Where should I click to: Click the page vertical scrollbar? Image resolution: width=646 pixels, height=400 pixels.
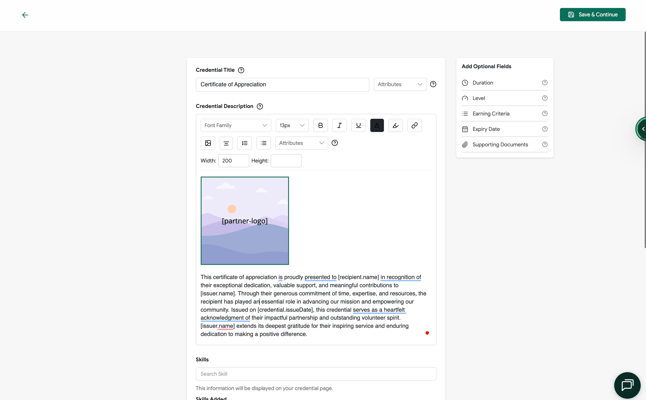pos(644,140)
